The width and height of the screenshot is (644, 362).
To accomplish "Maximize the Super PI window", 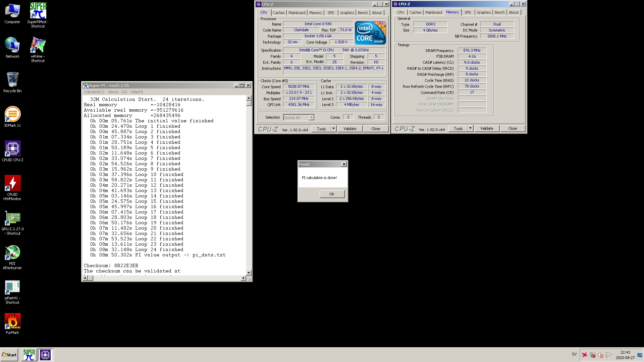I will click(x=242, y=85).
